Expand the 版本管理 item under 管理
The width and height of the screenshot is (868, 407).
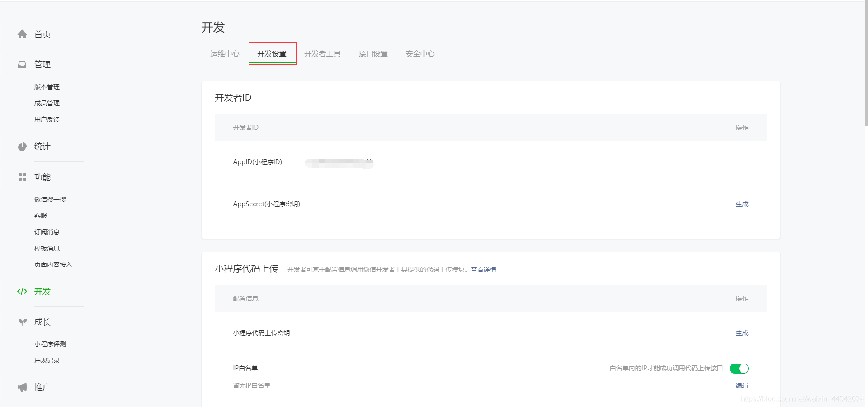(x=47, y=86)
